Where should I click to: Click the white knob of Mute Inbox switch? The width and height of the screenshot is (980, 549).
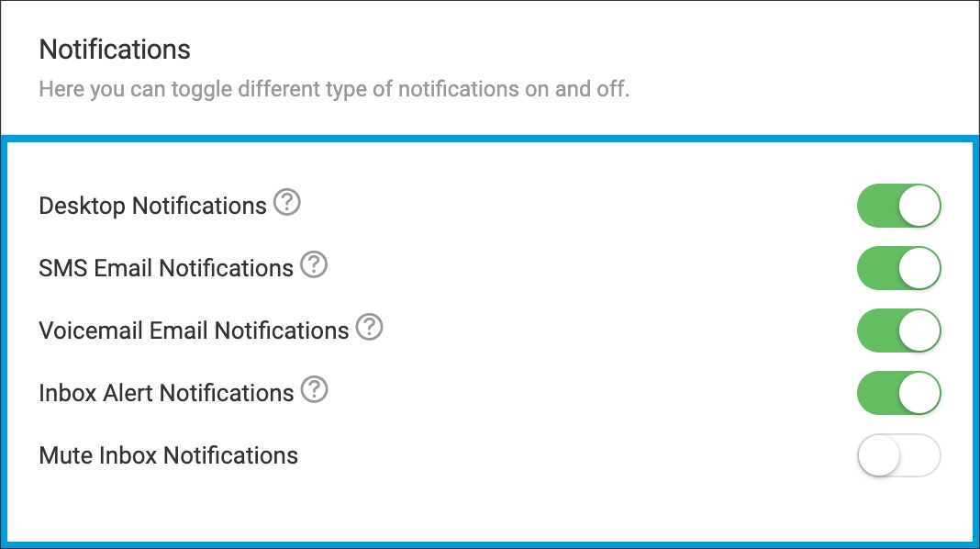(x=878, y=455)
